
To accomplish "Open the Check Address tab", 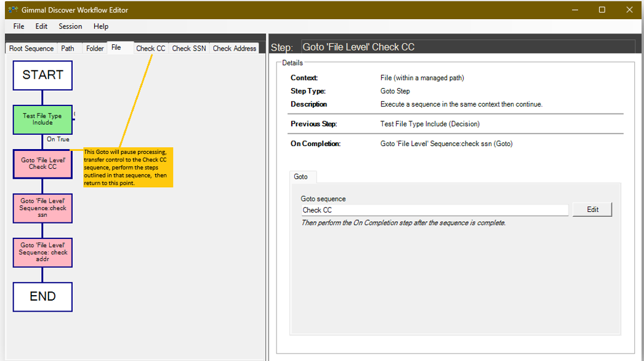I will (x=235, y=49).
